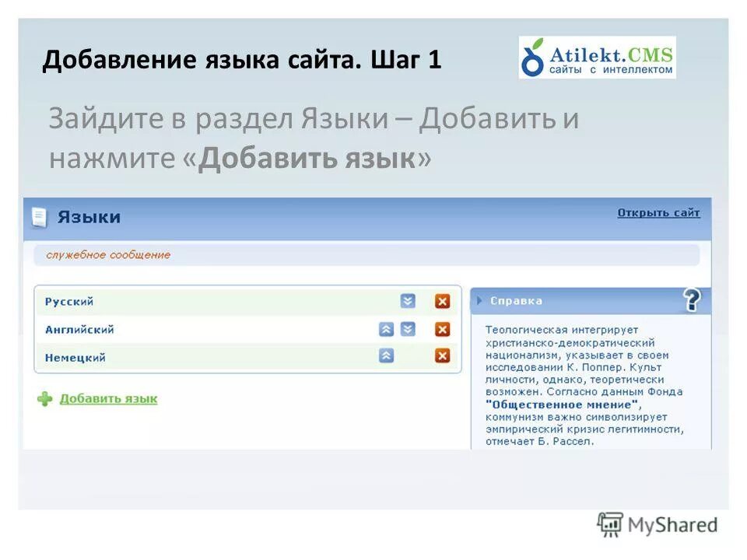Move Английский up using up-arrow button
747x560 pixels.
pos(385,329)
